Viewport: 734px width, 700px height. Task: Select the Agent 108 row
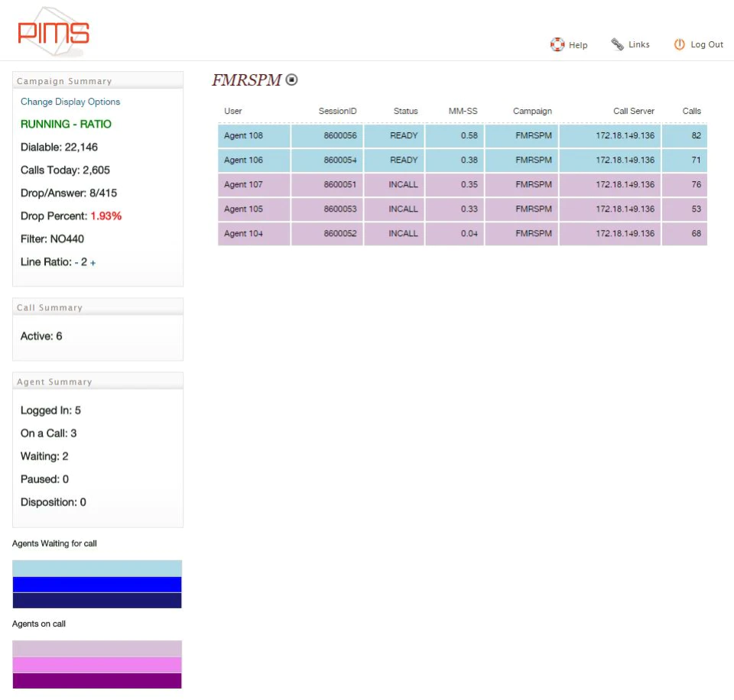463,136
